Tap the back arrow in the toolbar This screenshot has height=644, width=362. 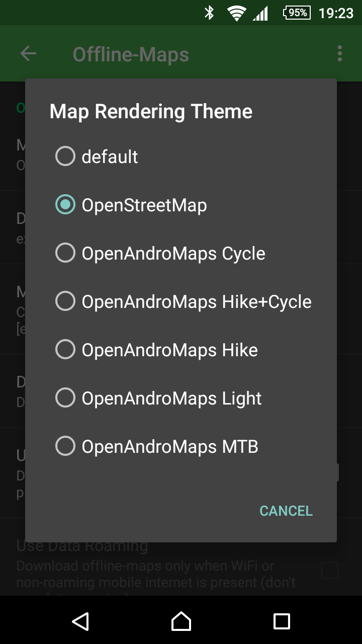click(28, 54)
